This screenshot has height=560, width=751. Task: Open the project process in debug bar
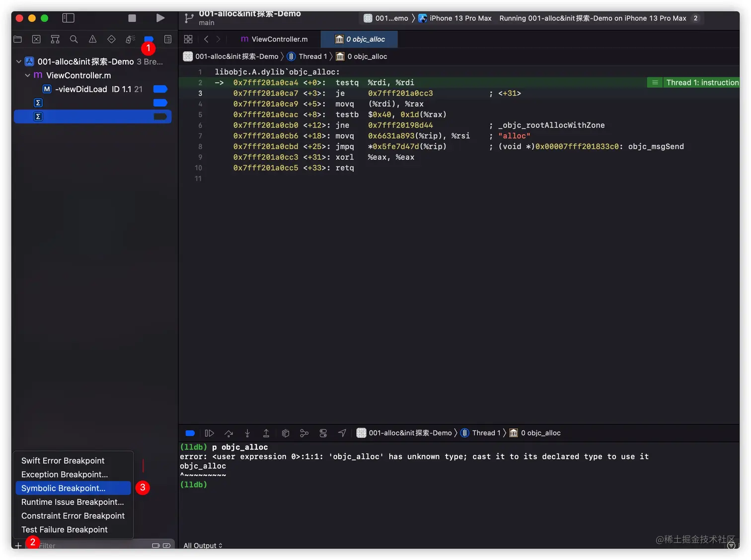(404, 433)
